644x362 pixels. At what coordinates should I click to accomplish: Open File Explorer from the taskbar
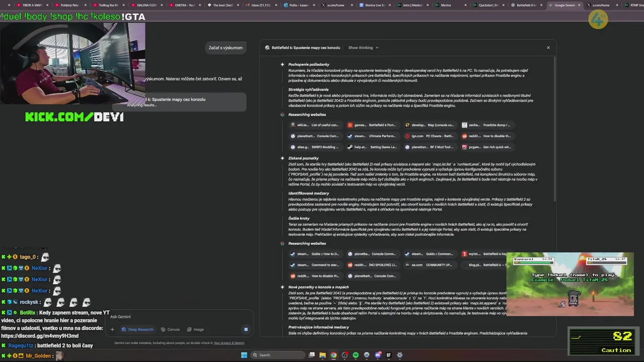323,355
